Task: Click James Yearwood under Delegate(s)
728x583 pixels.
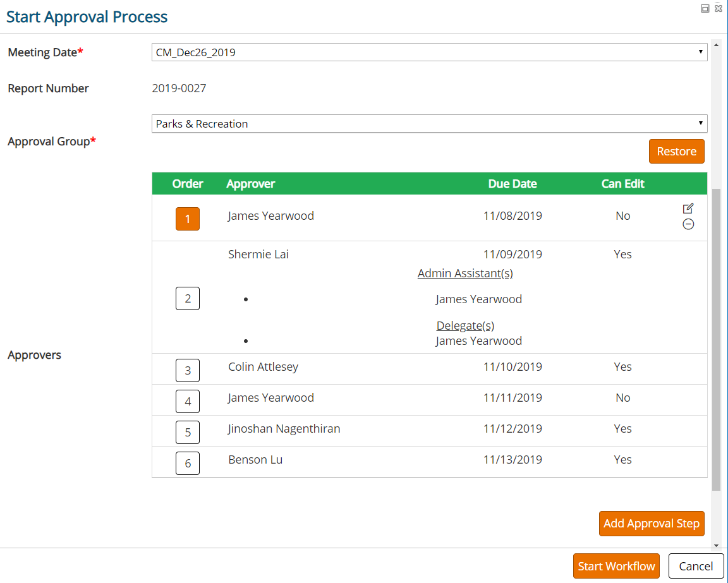Action: (478, 341)
